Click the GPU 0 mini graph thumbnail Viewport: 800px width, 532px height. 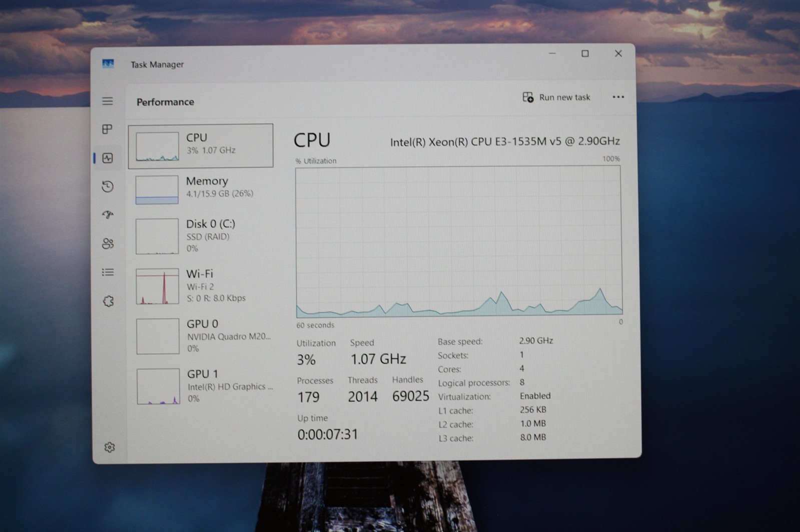158,336
